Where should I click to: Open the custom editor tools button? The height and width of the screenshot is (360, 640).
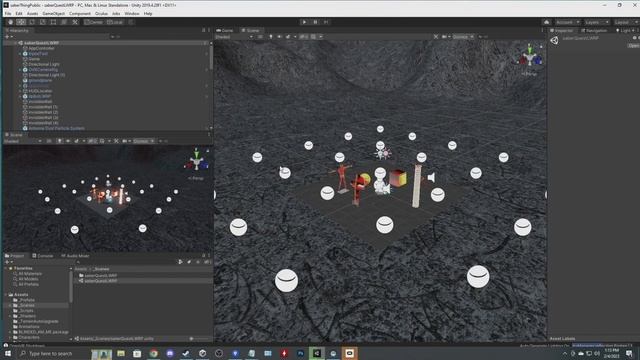(x=75, y=22)
